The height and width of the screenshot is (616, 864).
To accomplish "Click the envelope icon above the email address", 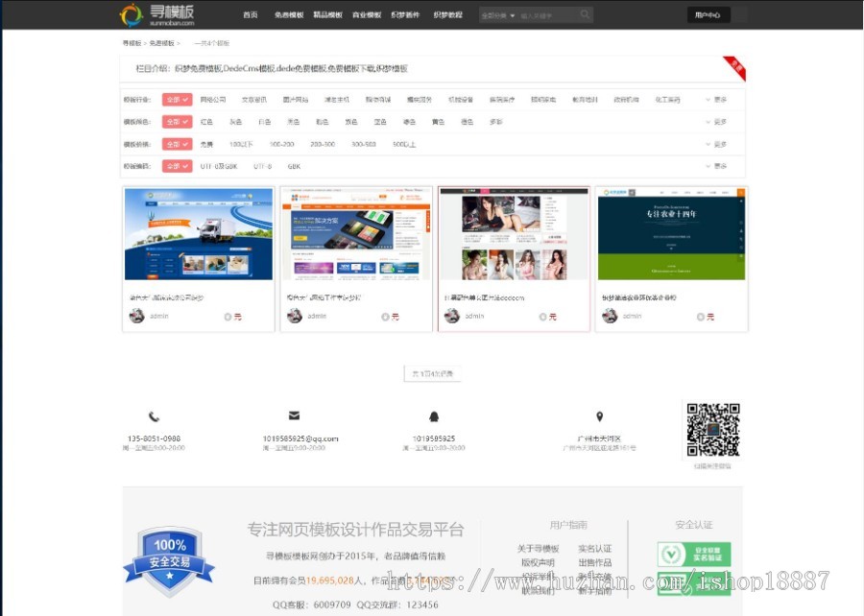I will (x=293, y=415).
